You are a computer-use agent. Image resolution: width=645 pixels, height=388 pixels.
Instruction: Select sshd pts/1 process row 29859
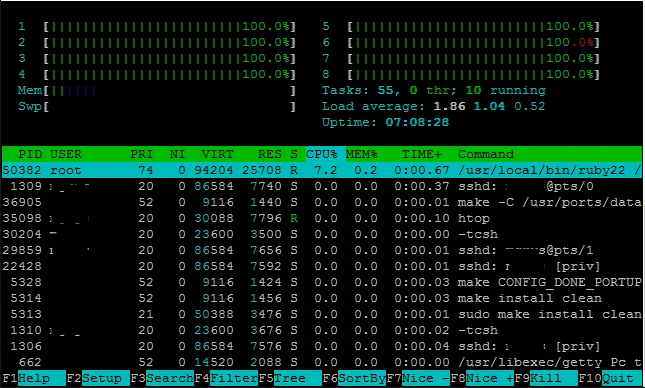(x=322, y=250)
